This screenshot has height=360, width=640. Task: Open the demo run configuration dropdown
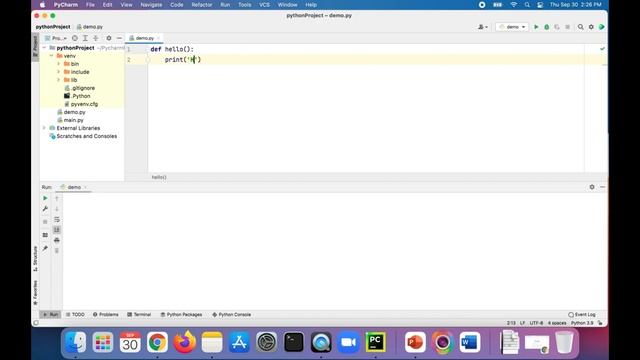tap(512, 27)
